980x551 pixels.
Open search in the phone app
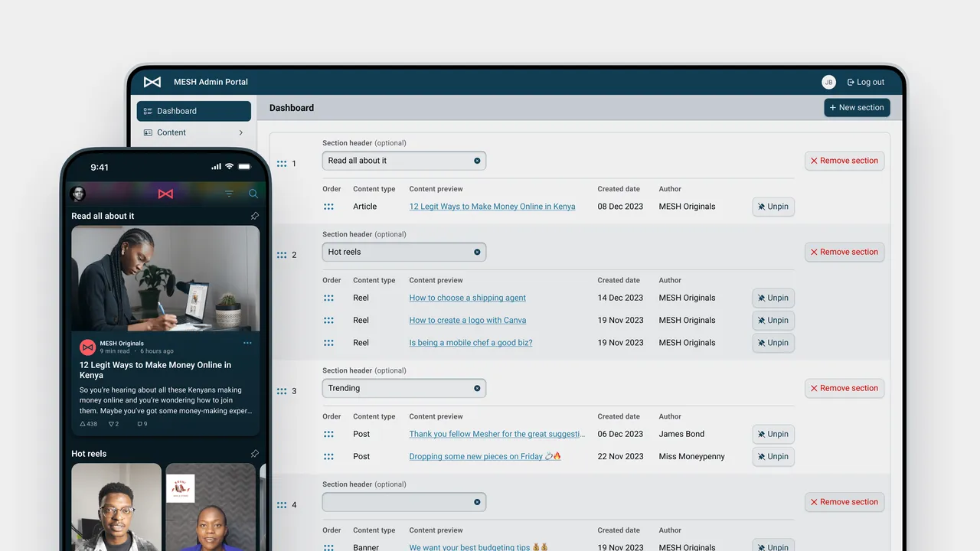click(x=253, y=194)
